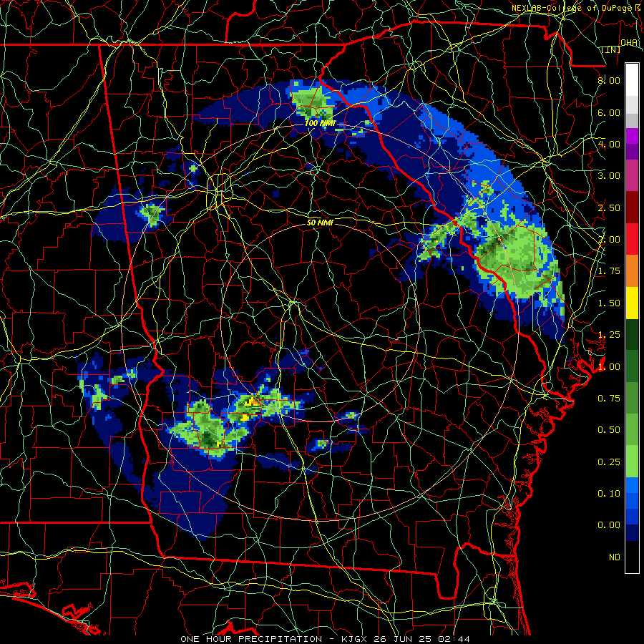Click the 6.00 legend value
The image size is (644, 644).
click(609, 112)
